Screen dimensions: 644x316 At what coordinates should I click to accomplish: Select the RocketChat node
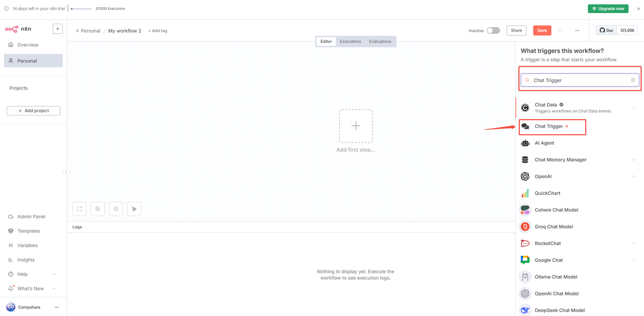(x=580, y=244)
